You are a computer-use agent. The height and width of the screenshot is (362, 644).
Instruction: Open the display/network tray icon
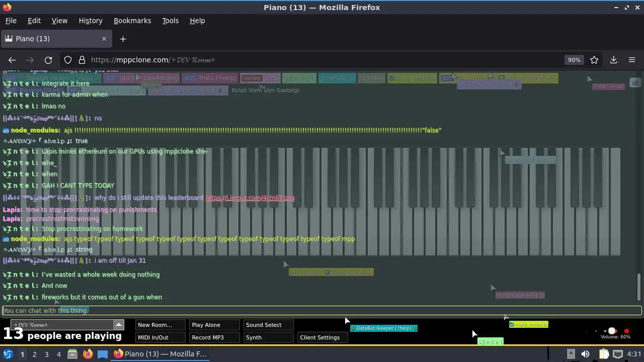click(x=618, y=354)
